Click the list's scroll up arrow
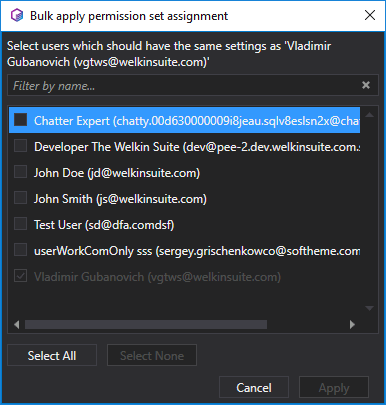Screen dimensions: 386x405 click(x=369, y=115)
